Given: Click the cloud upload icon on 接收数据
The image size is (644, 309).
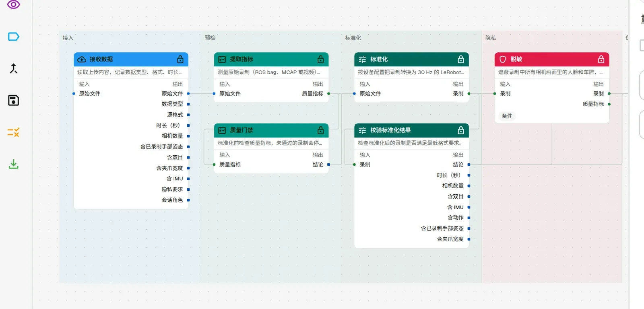Looking at the screenshot, I should coord(82,59).
